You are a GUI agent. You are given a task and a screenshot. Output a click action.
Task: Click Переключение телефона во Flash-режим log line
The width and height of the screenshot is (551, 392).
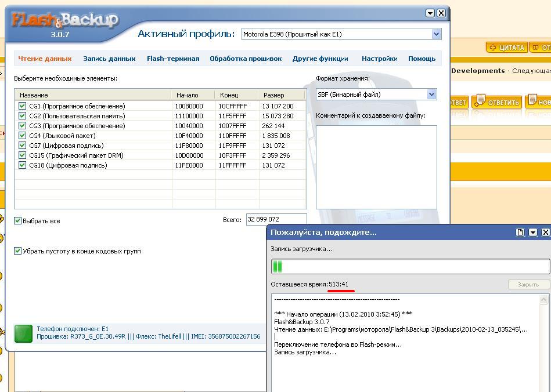(x=338, y=344)
